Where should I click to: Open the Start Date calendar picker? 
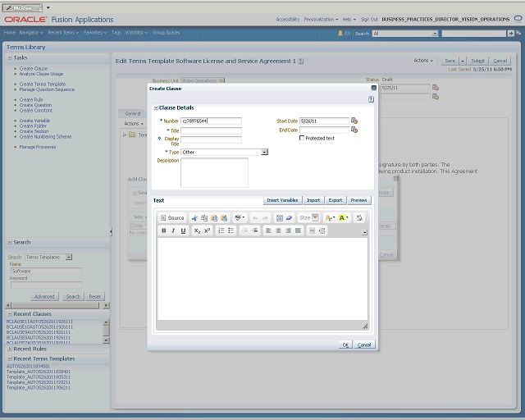354,121
